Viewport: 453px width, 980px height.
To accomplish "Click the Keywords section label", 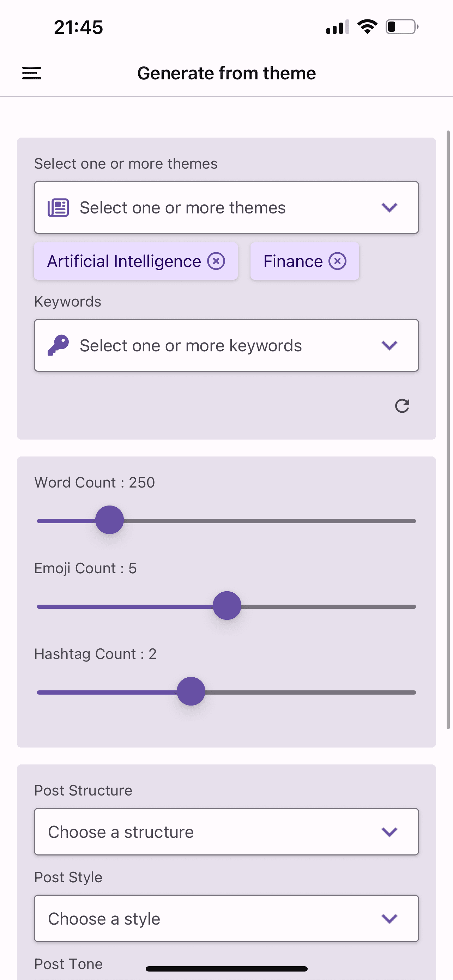I will pyautogui.click(x=67, y=301).
